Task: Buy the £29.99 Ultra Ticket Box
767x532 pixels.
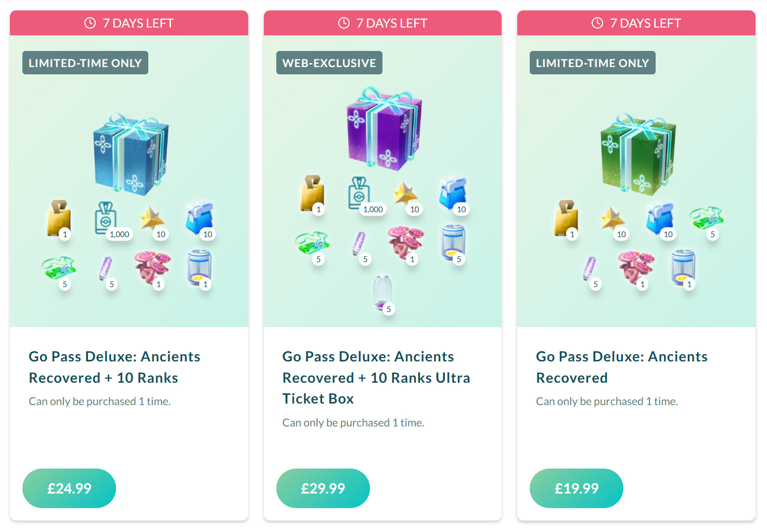Action: coord(323,488)
